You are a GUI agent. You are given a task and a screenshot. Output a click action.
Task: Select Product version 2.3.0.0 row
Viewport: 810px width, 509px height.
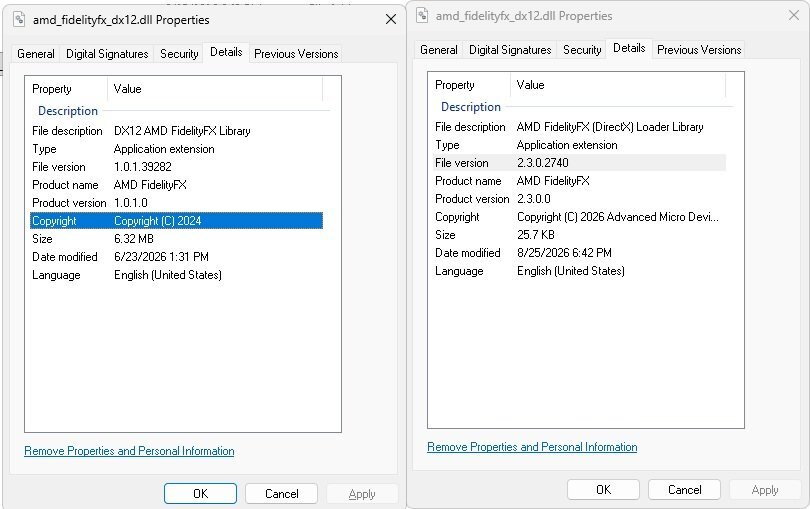tap(579, 198)
